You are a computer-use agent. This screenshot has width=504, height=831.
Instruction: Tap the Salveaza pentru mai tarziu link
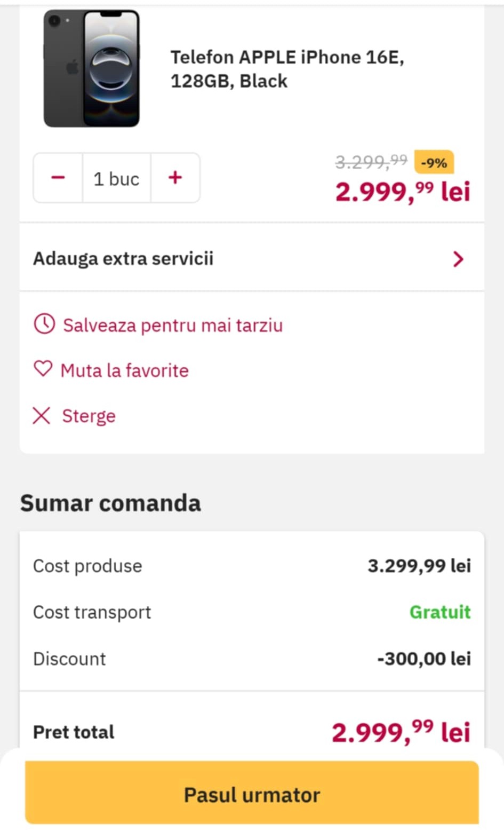(172, 325)
